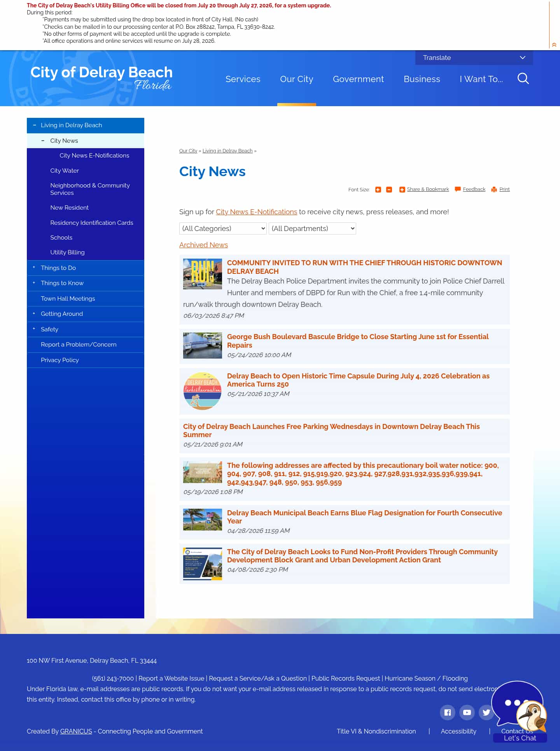Screen dimensions: 560x751
Task: Expand the Safety section
Action: pos(34,329)
